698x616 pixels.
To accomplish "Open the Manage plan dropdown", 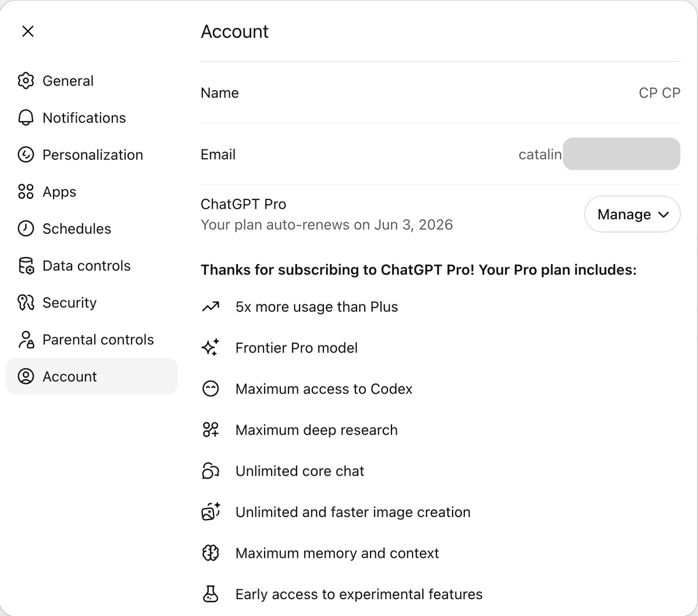I will click(632, 214).
